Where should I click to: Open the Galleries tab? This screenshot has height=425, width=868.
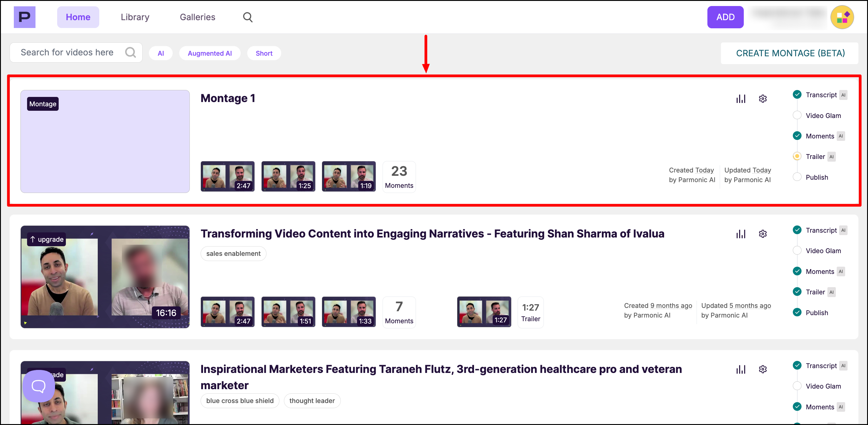(198, 17)
